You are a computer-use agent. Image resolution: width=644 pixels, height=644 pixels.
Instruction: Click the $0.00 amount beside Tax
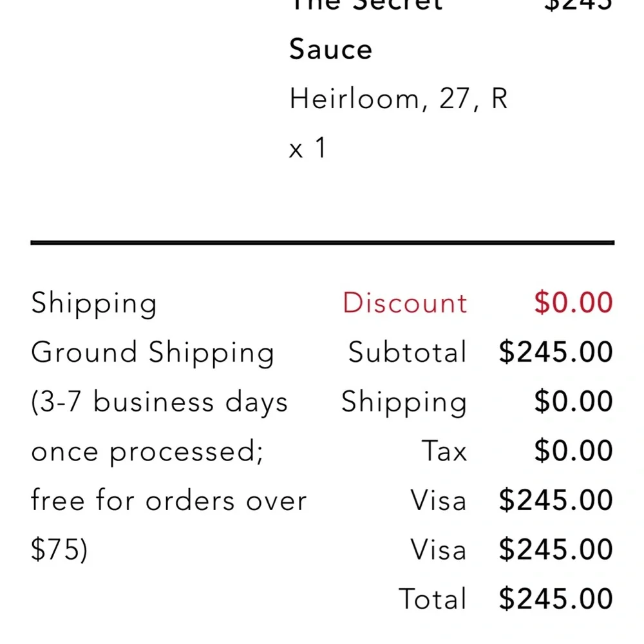point(573,451)
